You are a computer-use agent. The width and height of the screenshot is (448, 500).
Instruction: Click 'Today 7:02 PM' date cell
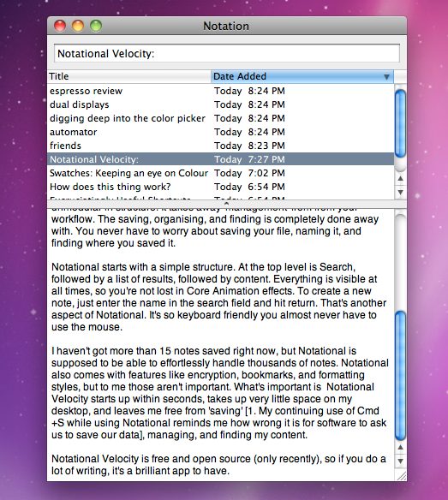(x=249, y=173)
